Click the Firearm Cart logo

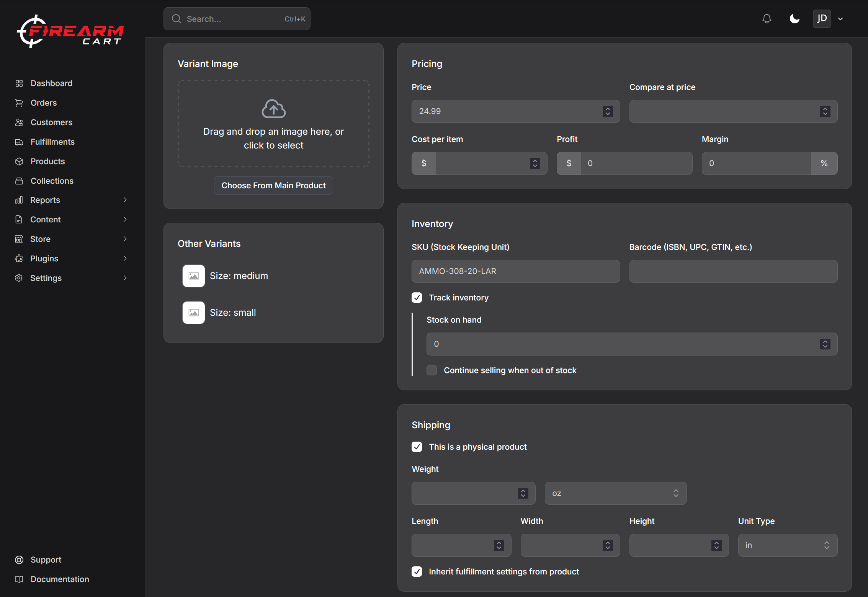pyautogui.click(x=70, y=31)
